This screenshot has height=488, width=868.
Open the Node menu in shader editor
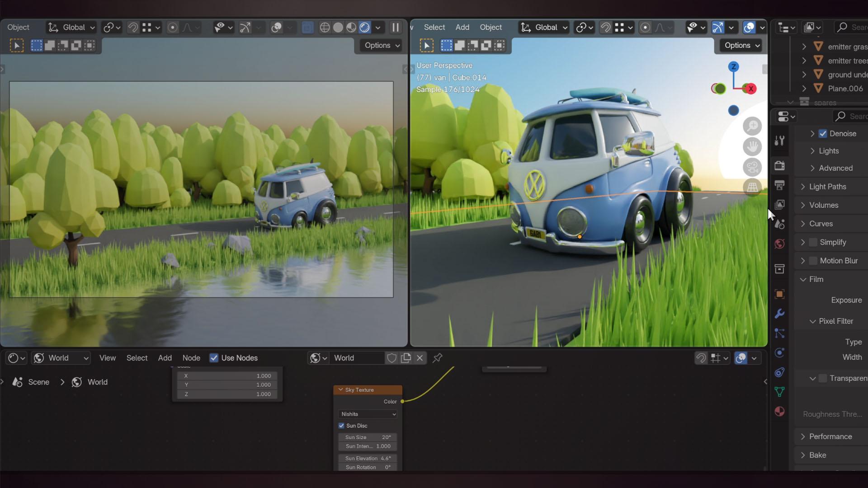pyautogui.click(x=191, y=358)
